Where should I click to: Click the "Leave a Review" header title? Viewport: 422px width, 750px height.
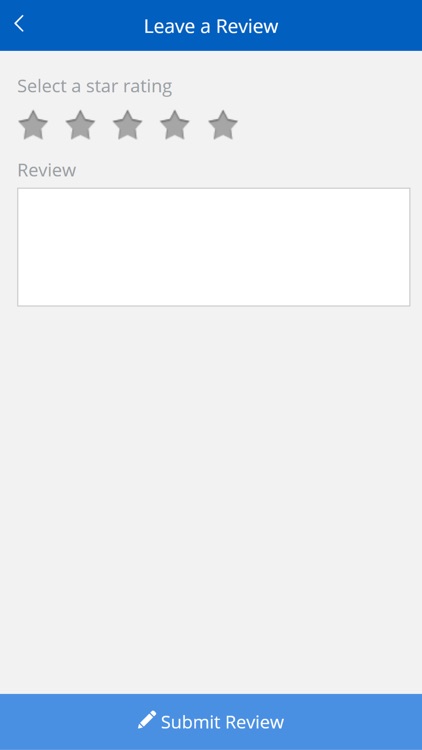click(211, 26)
